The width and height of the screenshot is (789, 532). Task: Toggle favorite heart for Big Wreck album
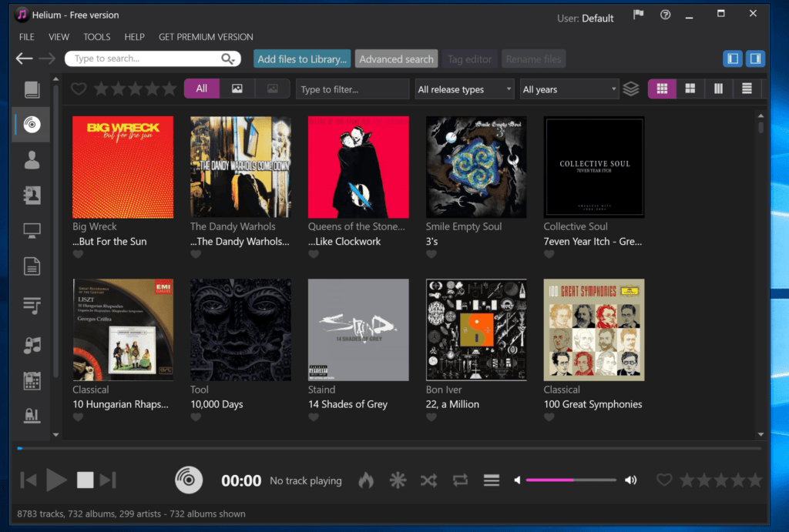79,255
